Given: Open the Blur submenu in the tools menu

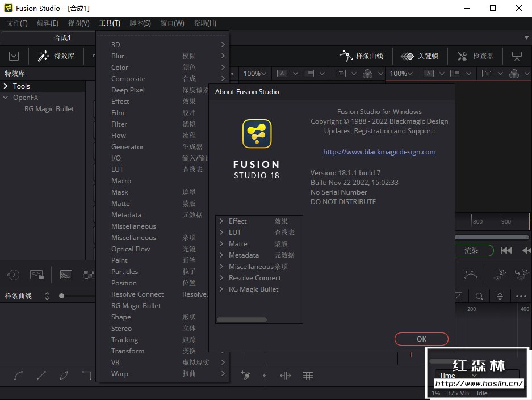Looking at the screenshot, I should 162,56.
